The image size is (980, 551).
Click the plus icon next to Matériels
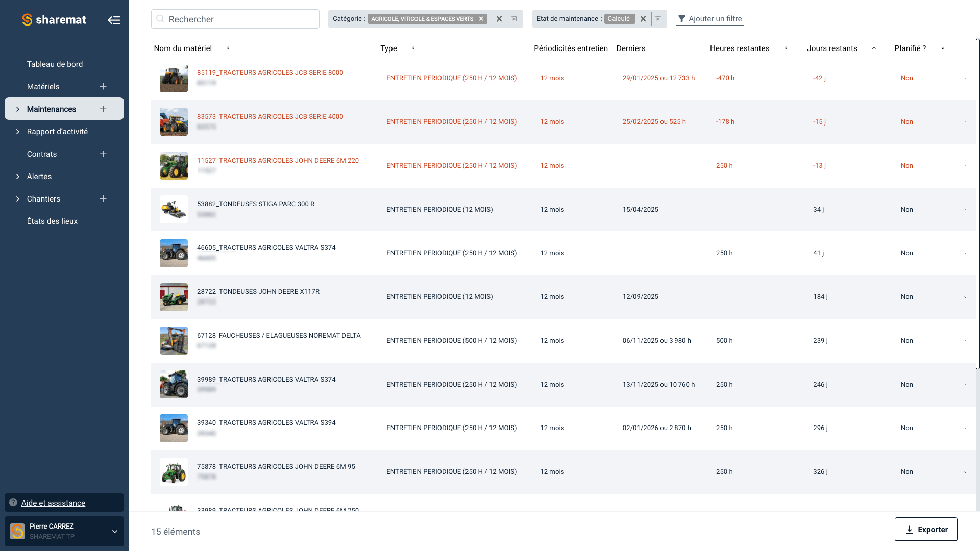click(x=103, y=86)
